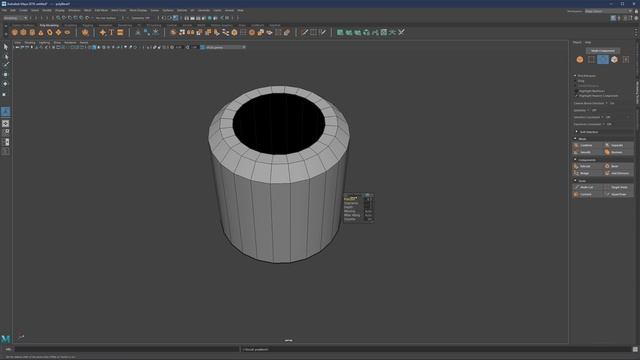The height and width of the screenshot is (360, 640).
Task: Open the Lighting panel menu
Action: coord(44,42)
